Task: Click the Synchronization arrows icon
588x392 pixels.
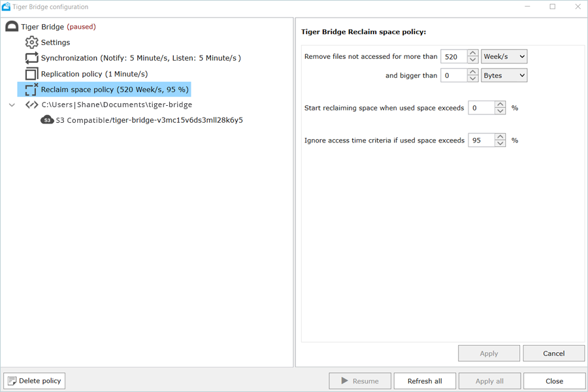Action: click(x=31, y=58)
